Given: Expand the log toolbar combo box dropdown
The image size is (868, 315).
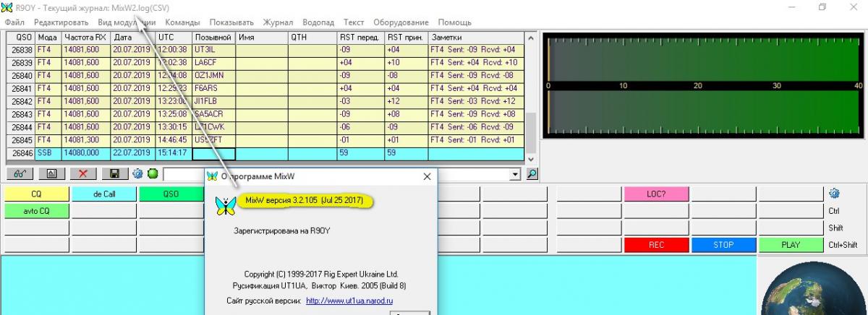Looking at the screenshot, I should point(515,174).
